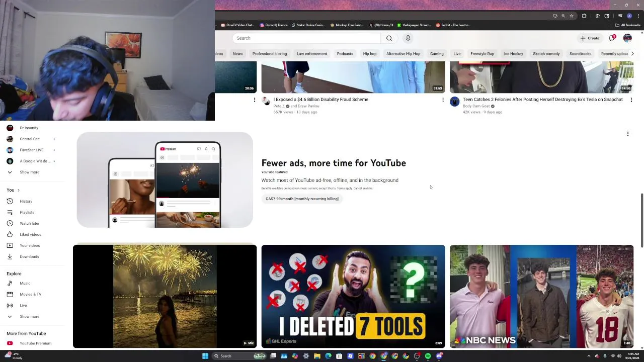Open the Body Cam Goat channel avatar
This screenshot has width=644, height=362.
[454, 102]
